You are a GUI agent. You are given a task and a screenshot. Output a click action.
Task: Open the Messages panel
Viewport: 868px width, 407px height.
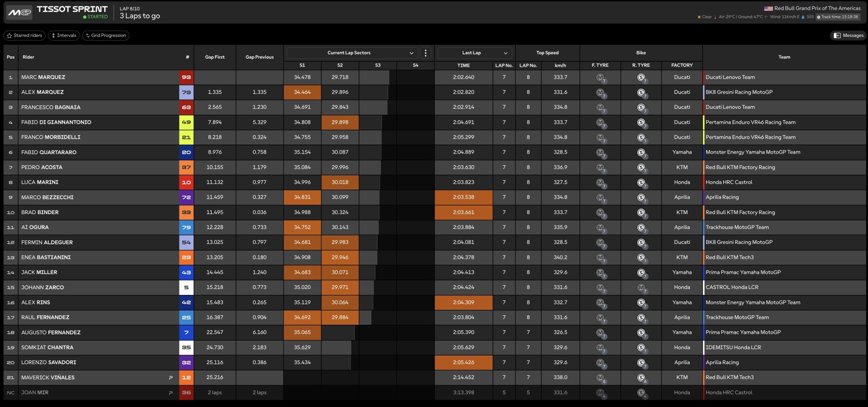pyautogui.click(x=849, y=35)
